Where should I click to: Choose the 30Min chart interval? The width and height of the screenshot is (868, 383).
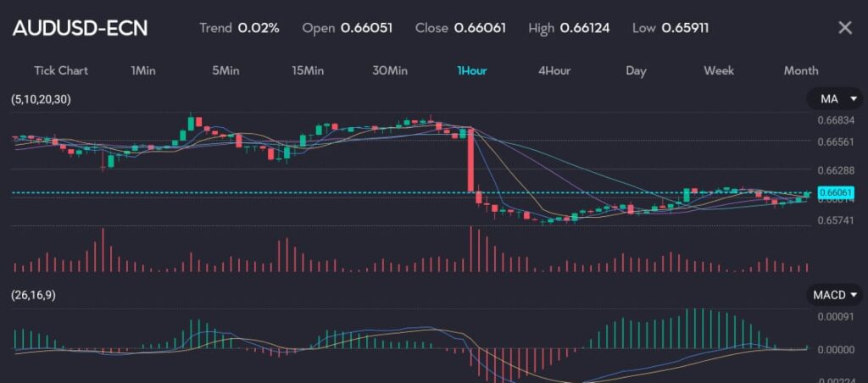coord(390,70)
